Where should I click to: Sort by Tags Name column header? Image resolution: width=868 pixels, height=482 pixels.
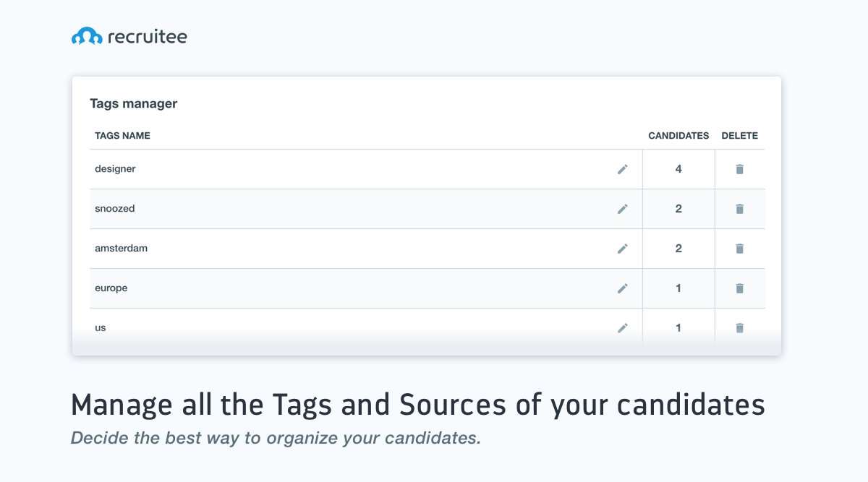point(122,136)
